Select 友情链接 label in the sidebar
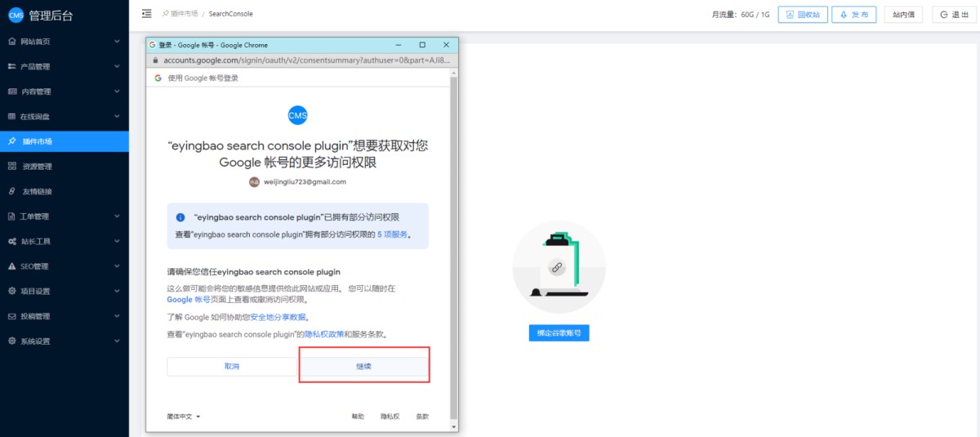980x437 pixels. [37, 191]
